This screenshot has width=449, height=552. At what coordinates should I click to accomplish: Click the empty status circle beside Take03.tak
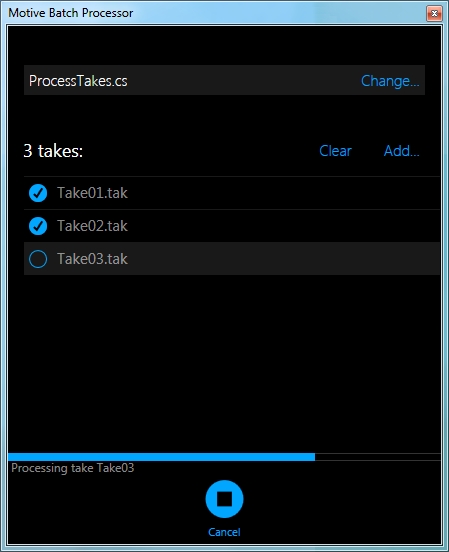point(38,259)
